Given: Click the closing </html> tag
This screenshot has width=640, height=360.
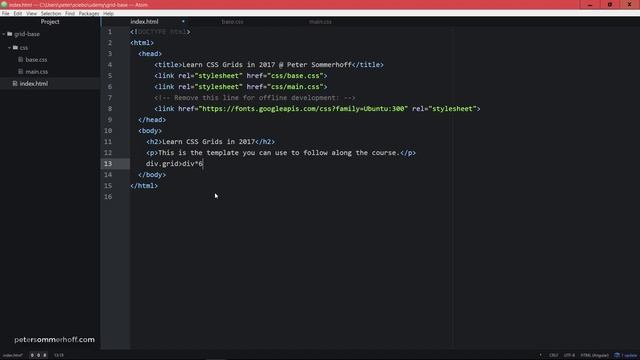Looking at the screenshot, I should coord(144,186).
